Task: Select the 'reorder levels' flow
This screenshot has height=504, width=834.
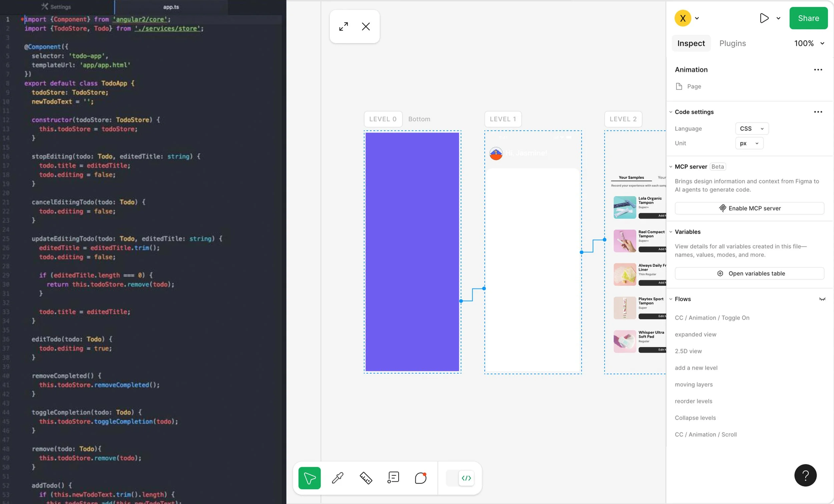Action: [693, 401]
